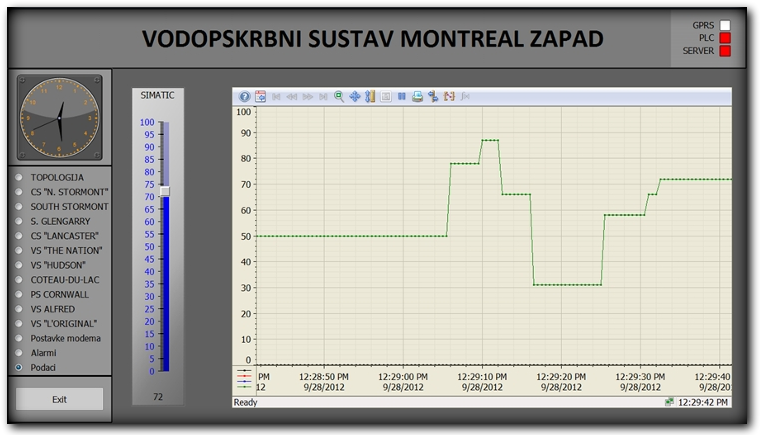Click status bar time 12:29:42 PM

tap(703, 402)
